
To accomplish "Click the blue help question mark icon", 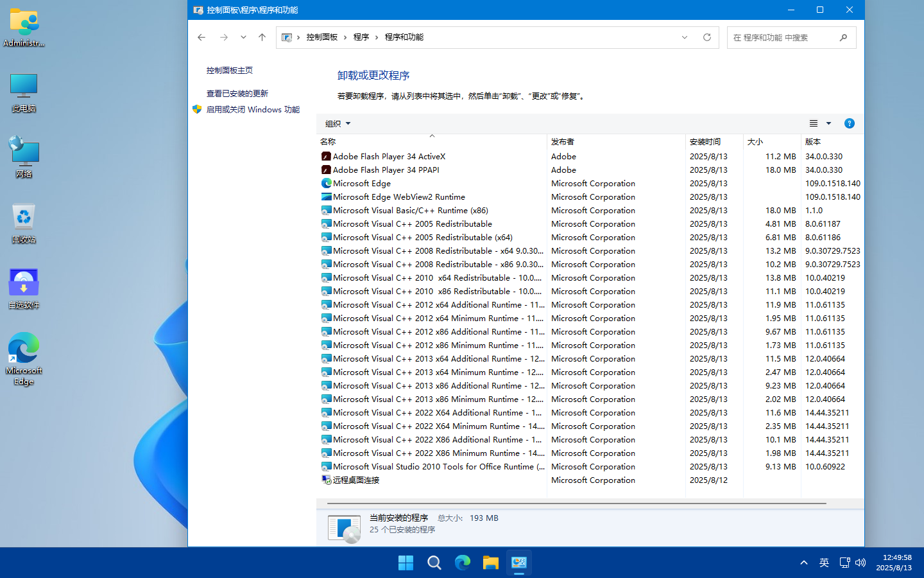I will click(849, 123).
